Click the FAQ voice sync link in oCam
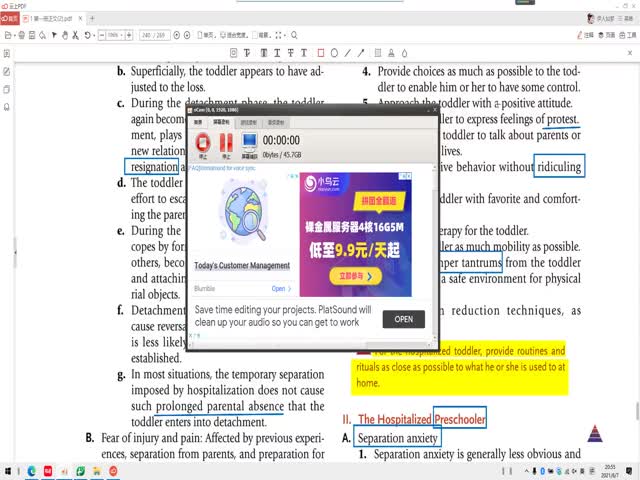This screenshot has height=480, width=640. tap(222, 168)
